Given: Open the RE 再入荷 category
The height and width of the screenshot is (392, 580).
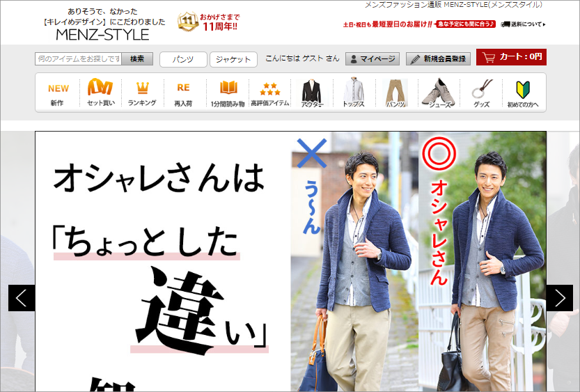Looking at the screenshot, I should (x=184, y=94).
